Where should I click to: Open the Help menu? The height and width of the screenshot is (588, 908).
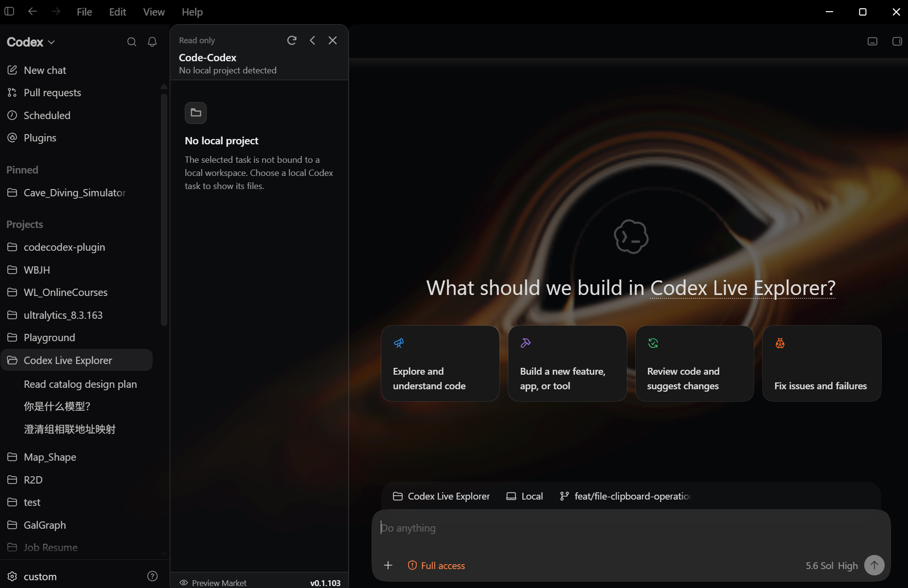(x=192, y=12)
